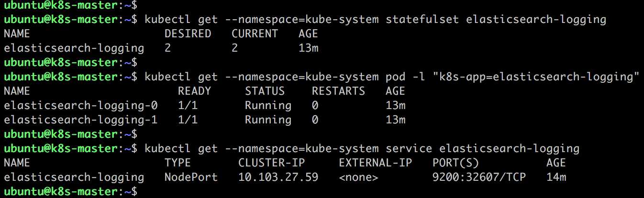This screenshot has width=644, height=198.
Task: Click the CURRENT column header
Action: [x=255, y=34]
